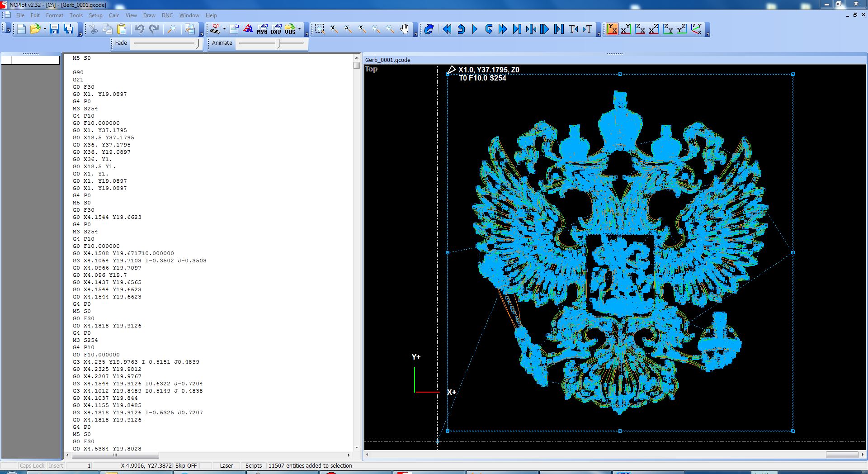Open Find with the magnifier icon

point(172,29)
